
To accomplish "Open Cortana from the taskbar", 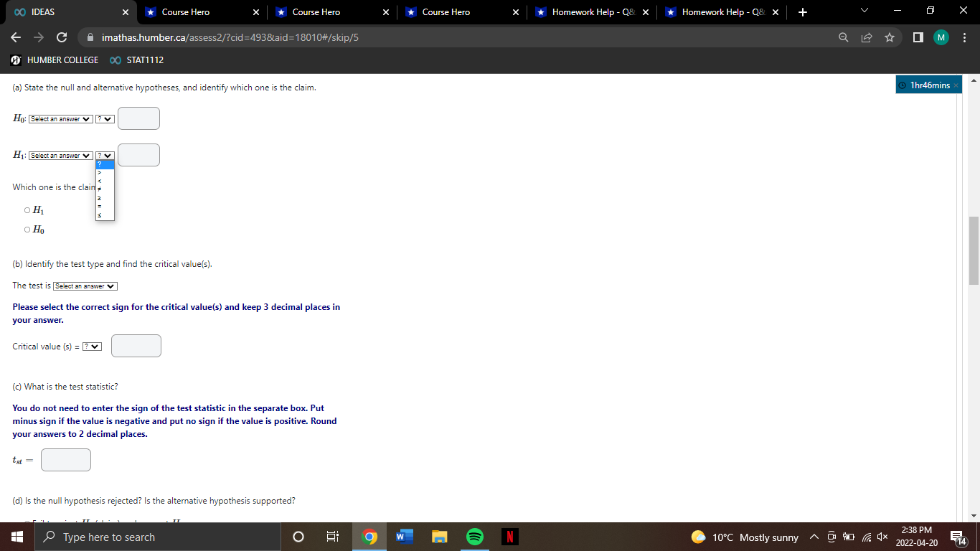I will (298, 537).
